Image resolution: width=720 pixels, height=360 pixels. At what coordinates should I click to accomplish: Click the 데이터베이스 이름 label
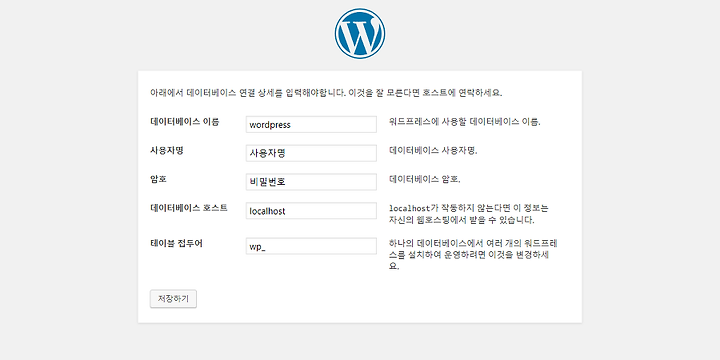tap(185, 122)
